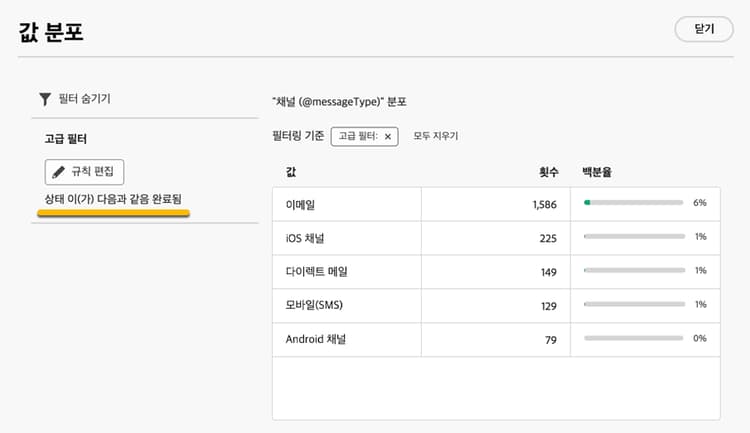Collapse filters via 필터 숨기기
This screenshot has width=750, height=433.
click(84, 99)
